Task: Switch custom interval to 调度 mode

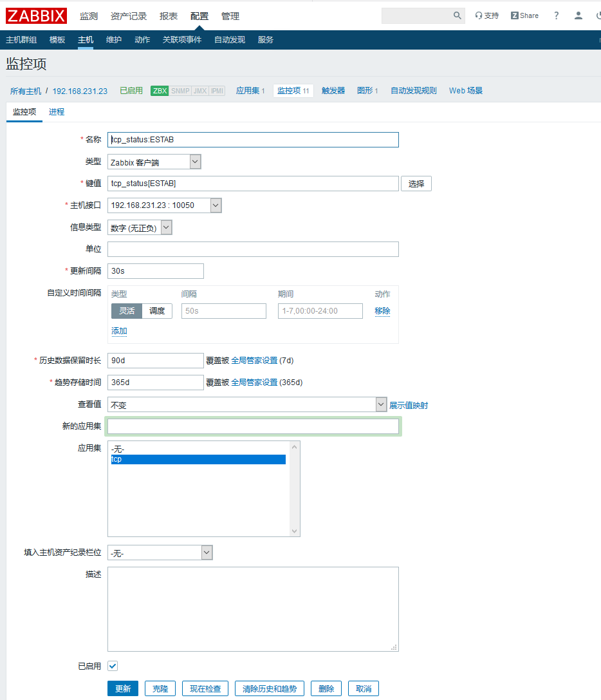Action: click(158, 310)
